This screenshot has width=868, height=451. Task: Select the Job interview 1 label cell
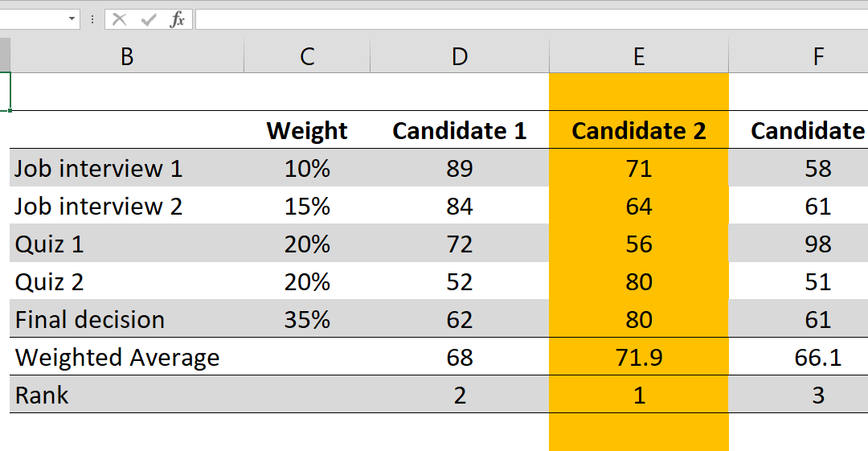pyautogui.click(x=127, y=168)
